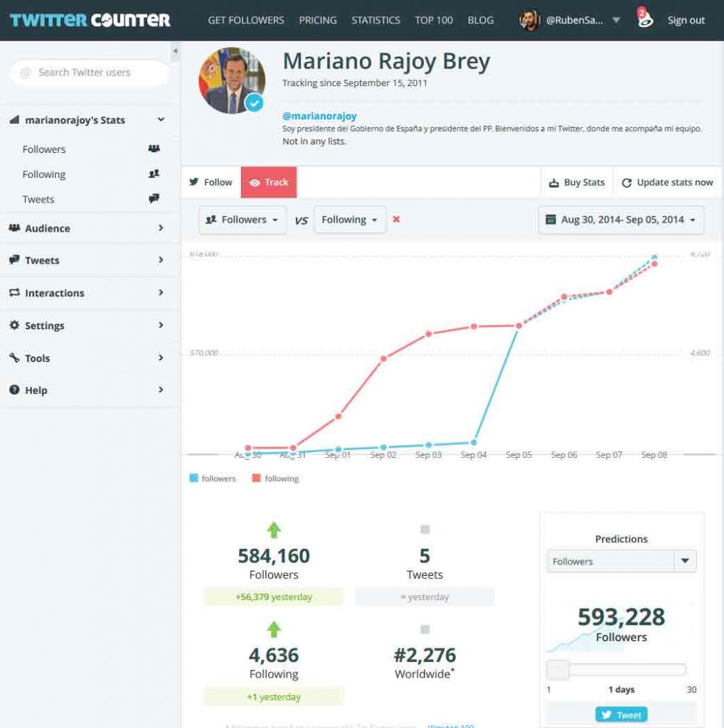Screen dimensions: 724x728
Task: Click the blue Tweet button in Predictions
Action: [x=622, y=714]
